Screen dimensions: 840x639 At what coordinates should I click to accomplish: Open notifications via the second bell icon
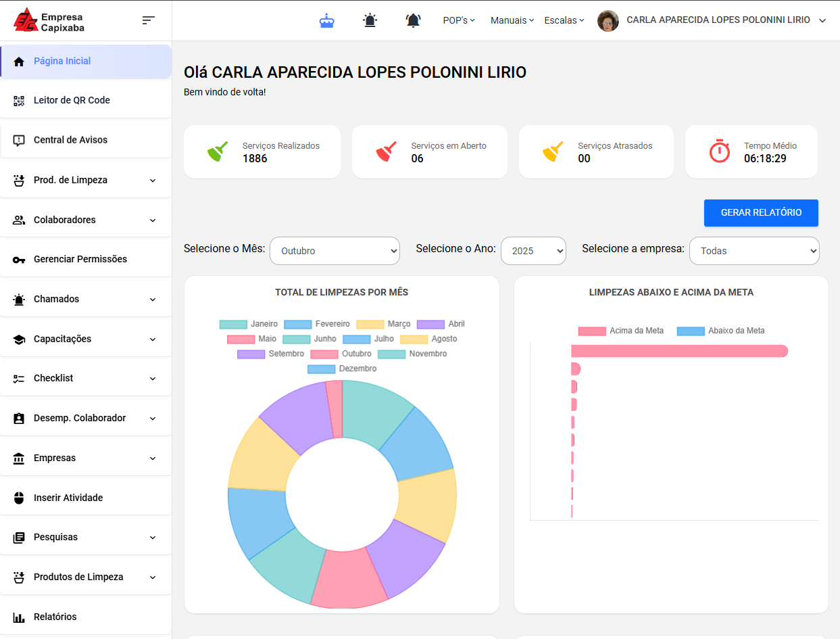413,20
